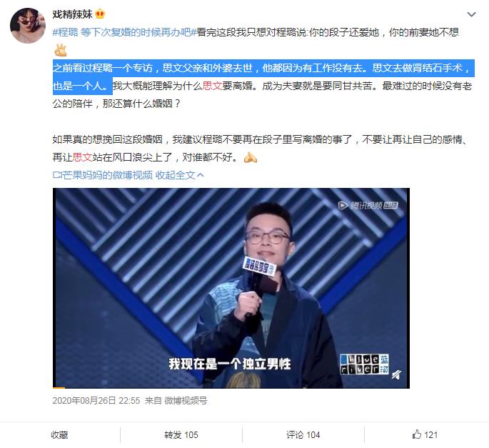This screenshot has height=448, width=489.
Task: Unmute the video via speaker icon
Action: 396,374
